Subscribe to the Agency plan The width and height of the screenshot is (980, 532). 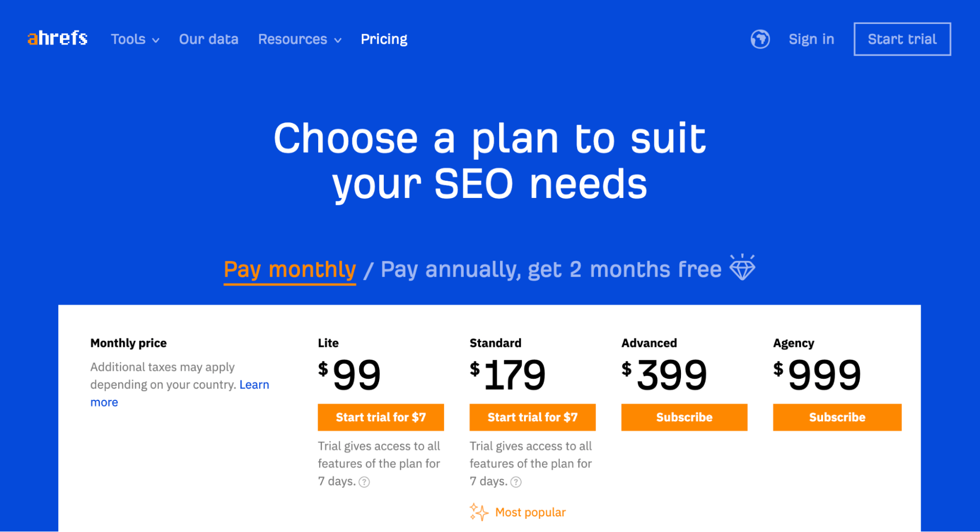click(837, 417)
